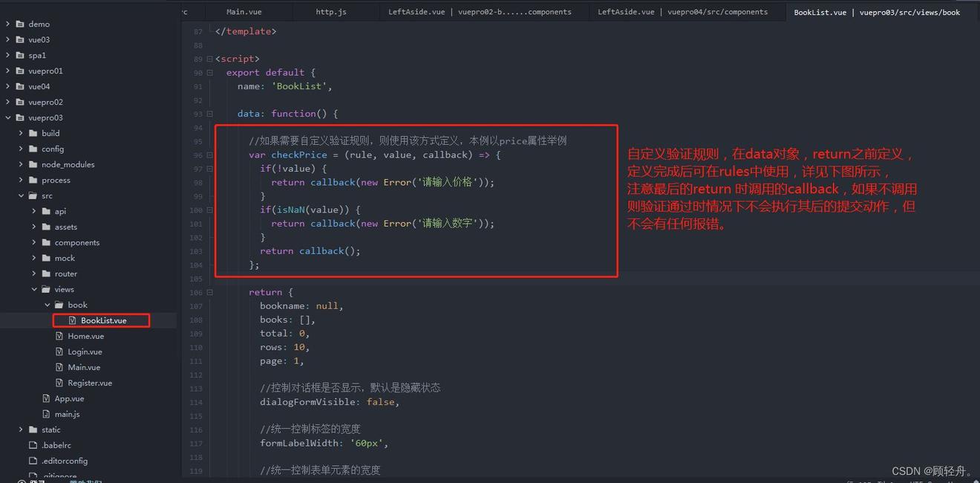Switch to the Main.vue editor tab

(244, 12)
